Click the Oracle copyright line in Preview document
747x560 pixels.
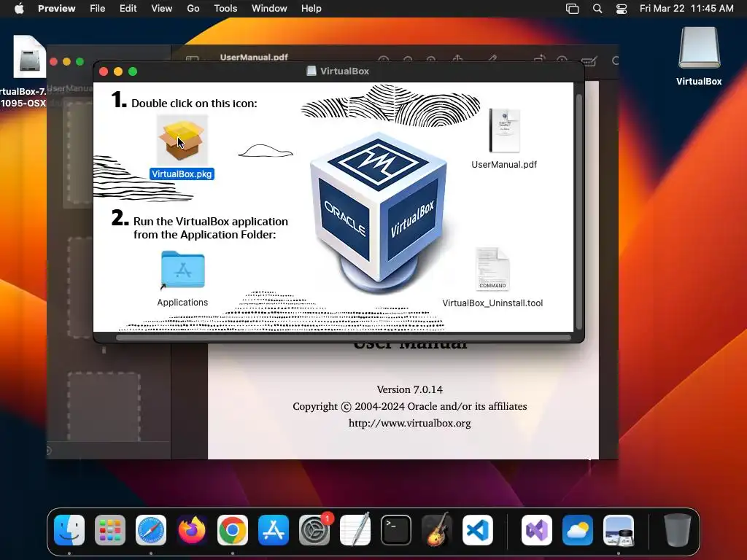click(410, 406)
